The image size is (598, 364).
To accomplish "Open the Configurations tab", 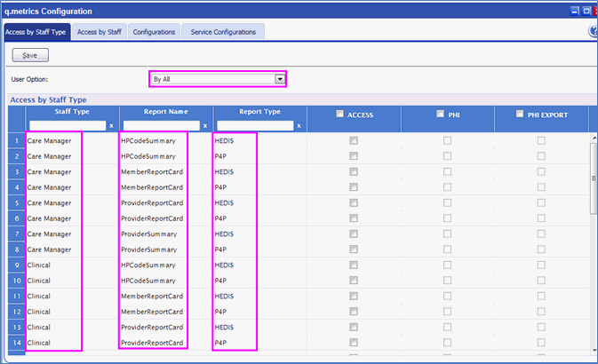I will [x=153, y=32].
